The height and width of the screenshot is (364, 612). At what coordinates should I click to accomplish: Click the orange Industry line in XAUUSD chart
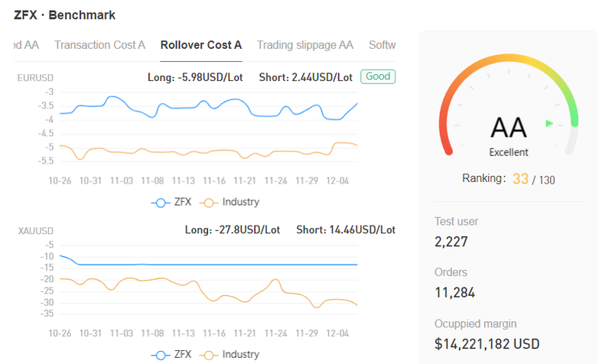(208, 293)
